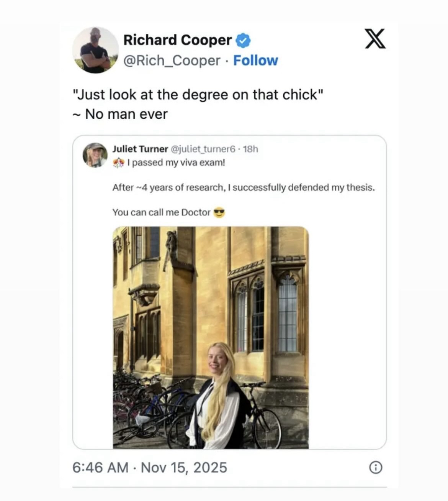Click the sunglasses face emoji
Image resolution: width=448 pixels, height=501 pixels.
click(219, 212)
